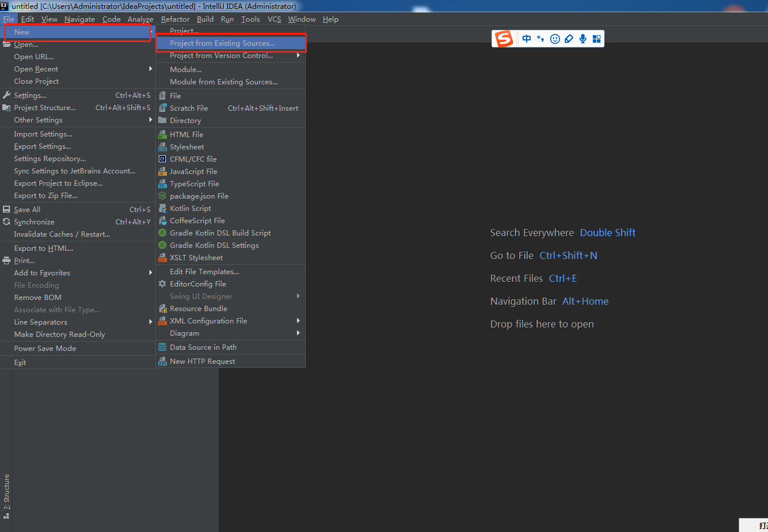Click the Stylesheet CSS file icon
The image size is (768, 532).
tap(162, 147)
